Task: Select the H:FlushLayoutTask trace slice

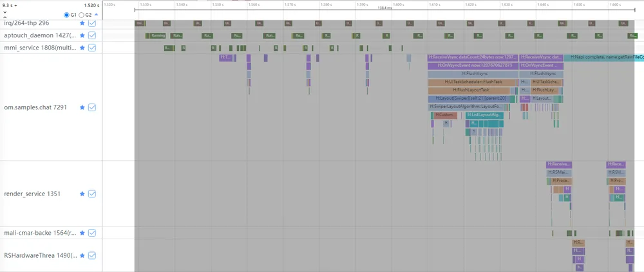Action: pos(471,90)
